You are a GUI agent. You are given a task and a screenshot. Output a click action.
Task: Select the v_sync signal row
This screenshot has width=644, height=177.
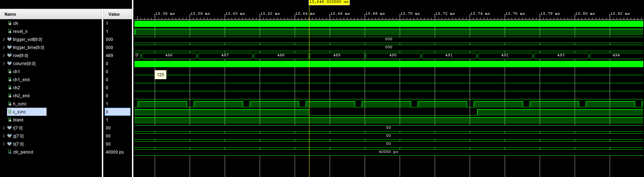coord(27,112)
